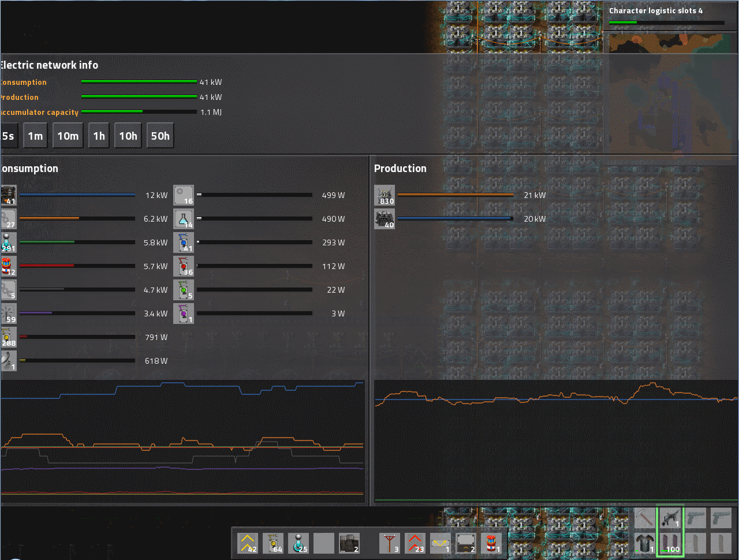Choose the 10m time span

[68, 136]
